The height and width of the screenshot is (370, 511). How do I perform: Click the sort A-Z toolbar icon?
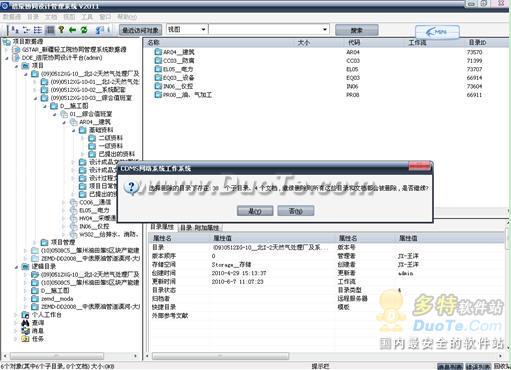point(15,30)
